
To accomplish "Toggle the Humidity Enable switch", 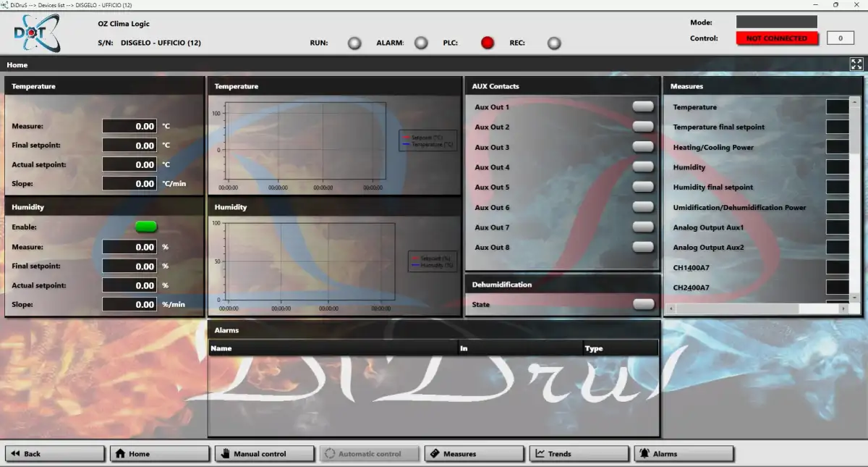I will [146, 227].
